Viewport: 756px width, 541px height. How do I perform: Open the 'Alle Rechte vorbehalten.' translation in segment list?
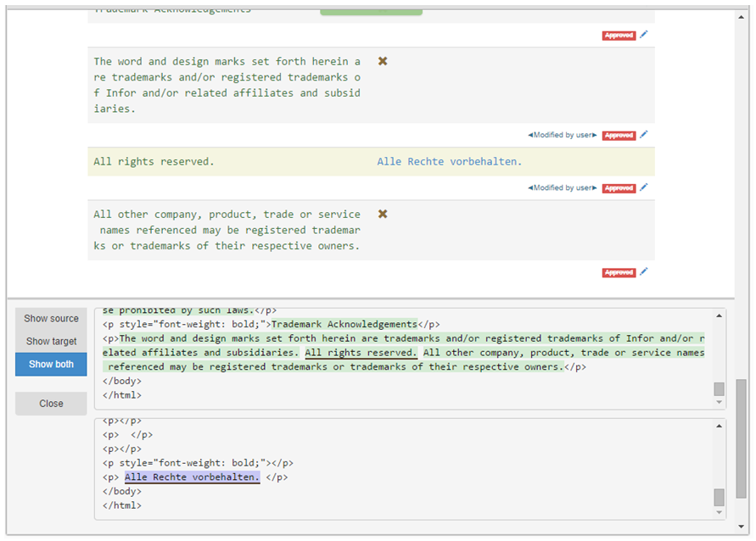point(450,162)
